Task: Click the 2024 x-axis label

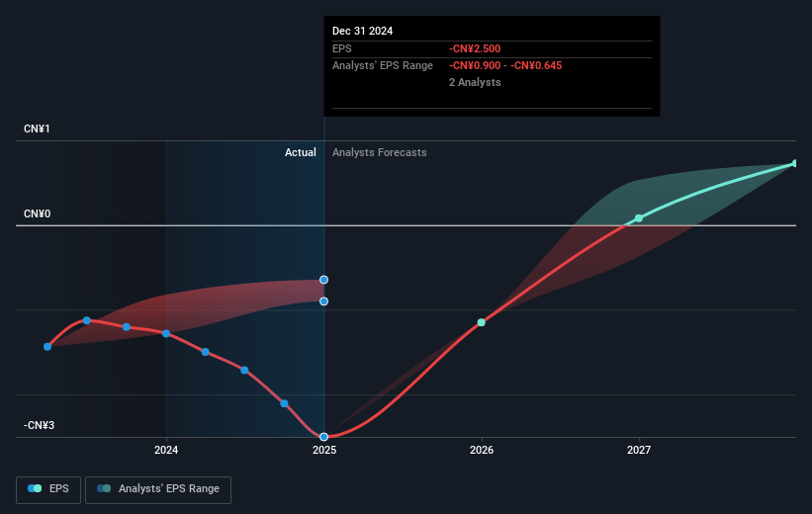Action: (166, 450)
